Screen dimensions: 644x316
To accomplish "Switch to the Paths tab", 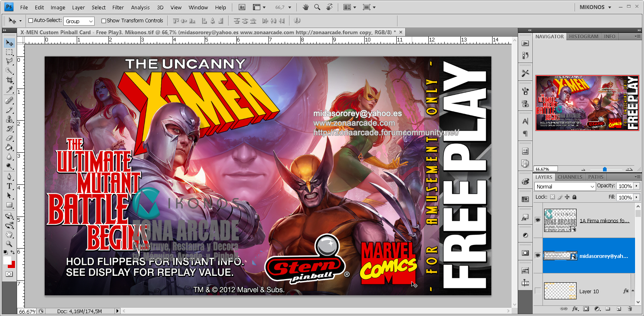I will [x=596, y=177].
